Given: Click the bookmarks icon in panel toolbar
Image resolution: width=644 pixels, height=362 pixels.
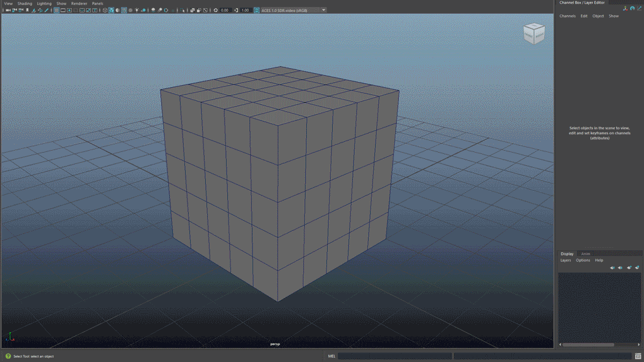Looking at the screenshot, I should [27, 10].
